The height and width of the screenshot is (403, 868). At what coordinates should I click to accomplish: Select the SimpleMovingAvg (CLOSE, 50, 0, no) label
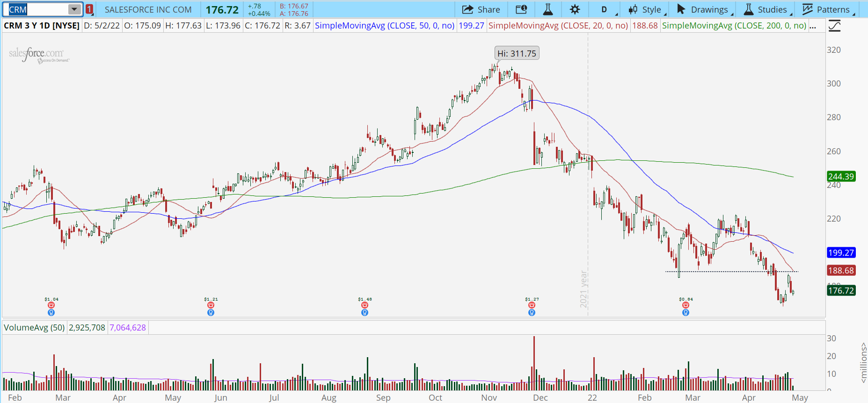click(x=385, y=26)
